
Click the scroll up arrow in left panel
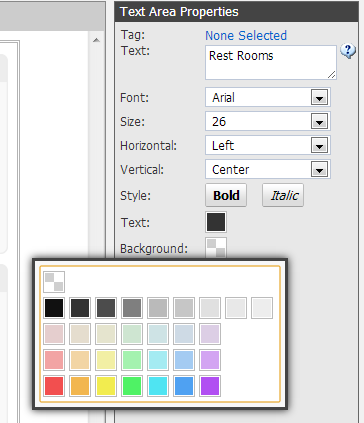point(96,40)
